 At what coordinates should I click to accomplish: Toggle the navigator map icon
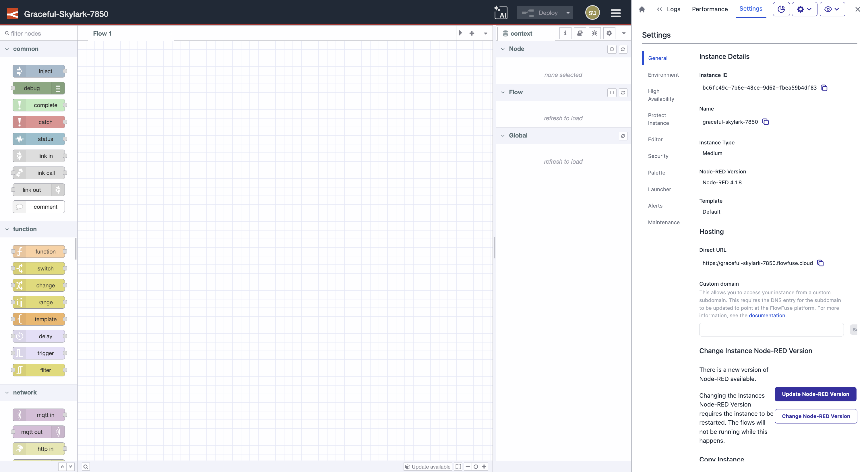tap(458, 467)
